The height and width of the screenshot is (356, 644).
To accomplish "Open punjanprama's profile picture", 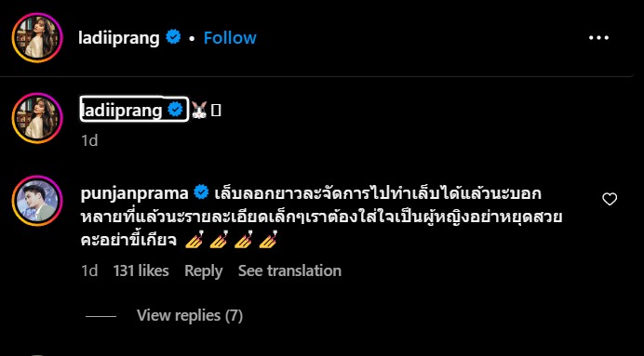I will point(37,201).
